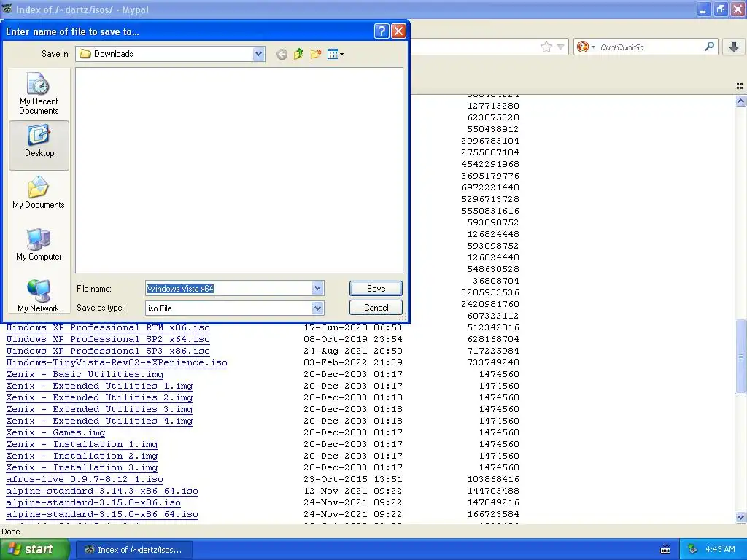Open Xenix - Games.img link
747x560 pixels.
[x=55, y=432]
